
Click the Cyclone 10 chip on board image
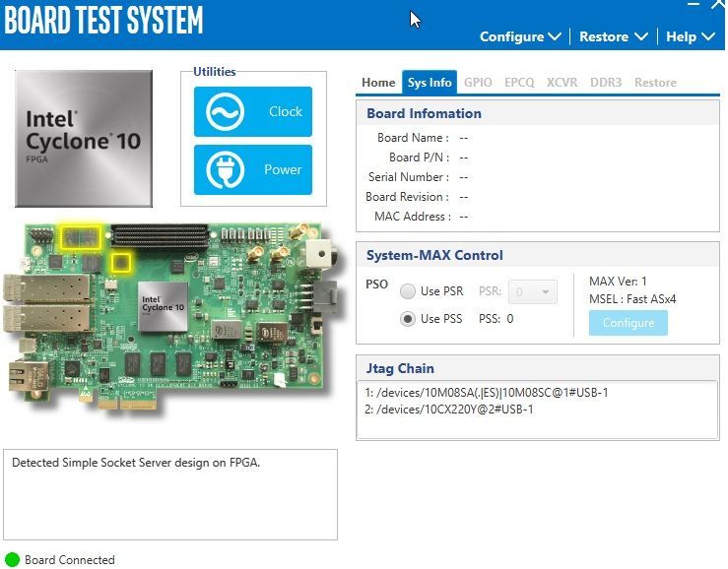pos(163,307)
